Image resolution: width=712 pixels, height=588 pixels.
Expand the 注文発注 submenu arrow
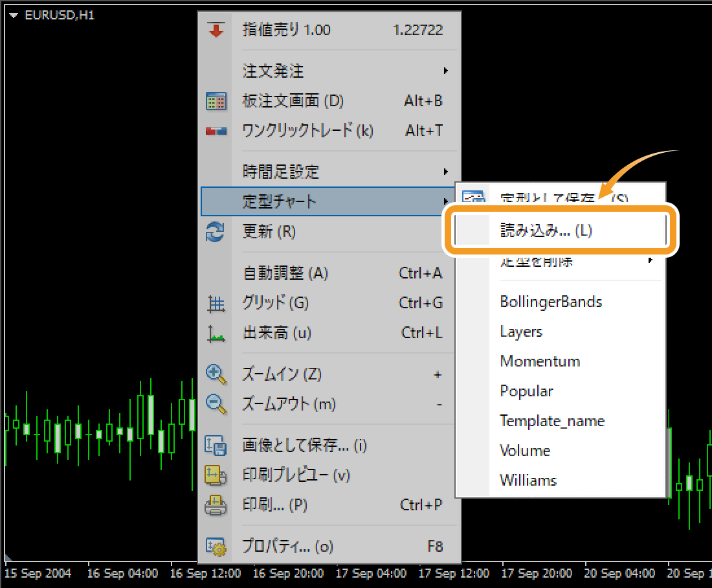(446, 71)
